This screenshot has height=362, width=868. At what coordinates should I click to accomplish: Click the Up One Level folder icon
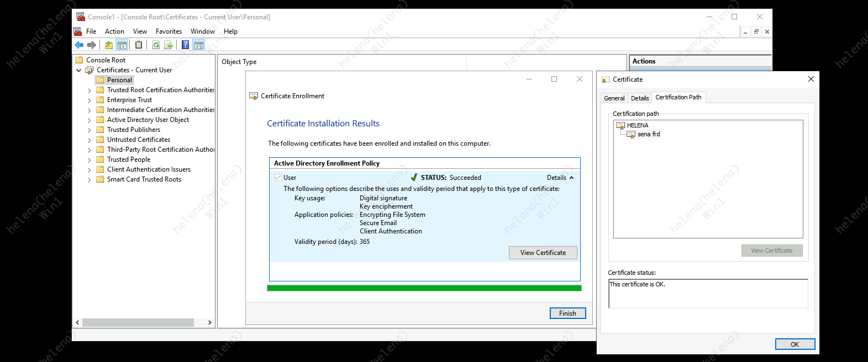pos(109,45)
